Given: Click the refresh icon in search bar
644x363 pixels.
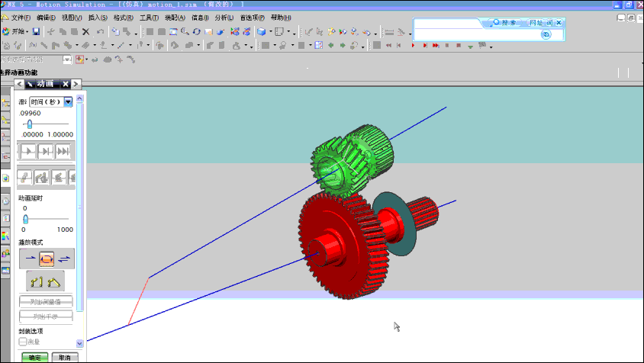Looking at the screenshot, I should tap(546, 34).
